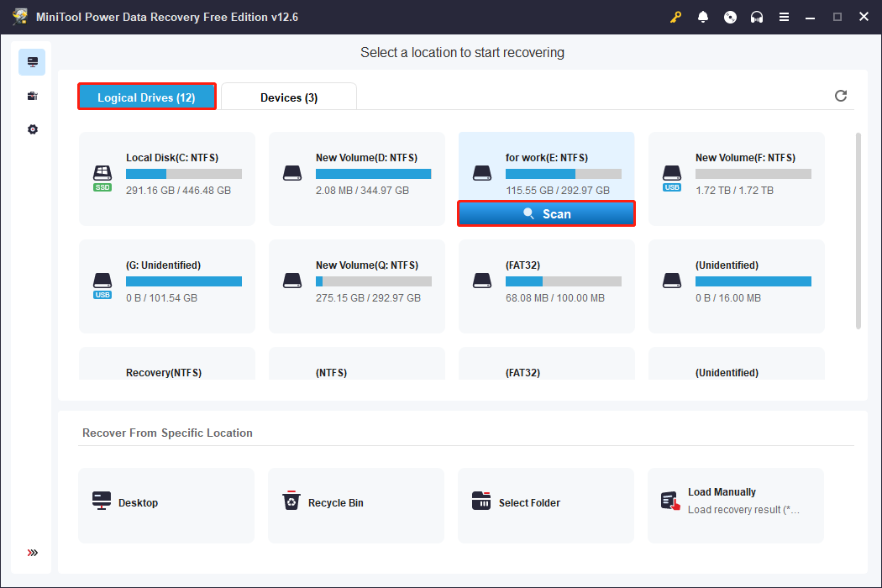
Task: Click the key register icon in title bar
Action: 675,17
